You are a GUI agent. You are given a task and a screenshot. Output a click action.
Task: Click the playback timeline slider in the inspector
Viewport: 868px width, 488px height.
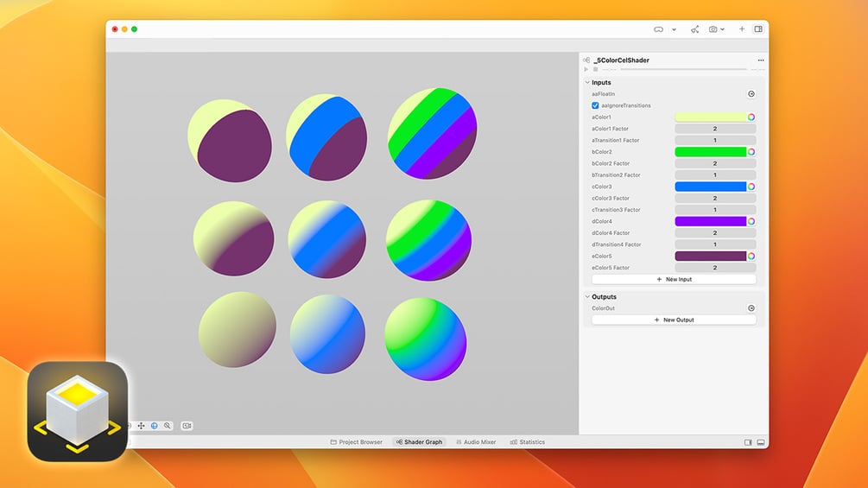point(683,70)
